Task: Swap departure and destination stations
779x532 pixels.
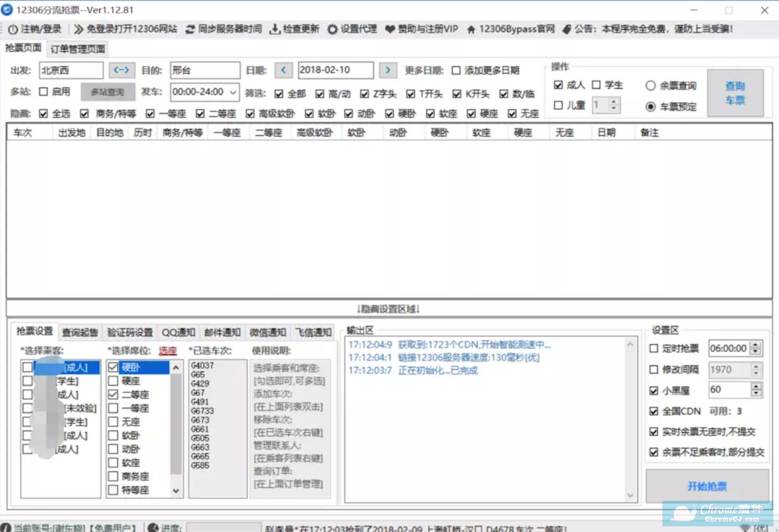Action: click(x=121, y=70)
